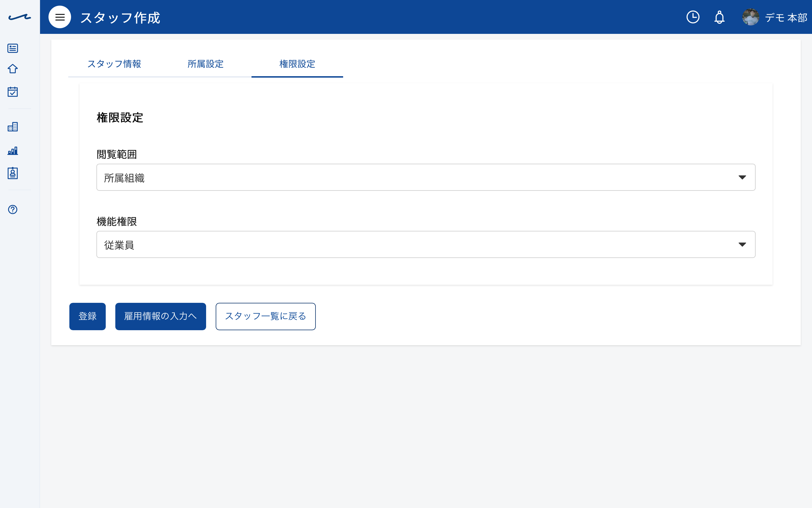Go to the home icon in sidebar
This screenshot has height=508, width=812.
pos(13,69)
